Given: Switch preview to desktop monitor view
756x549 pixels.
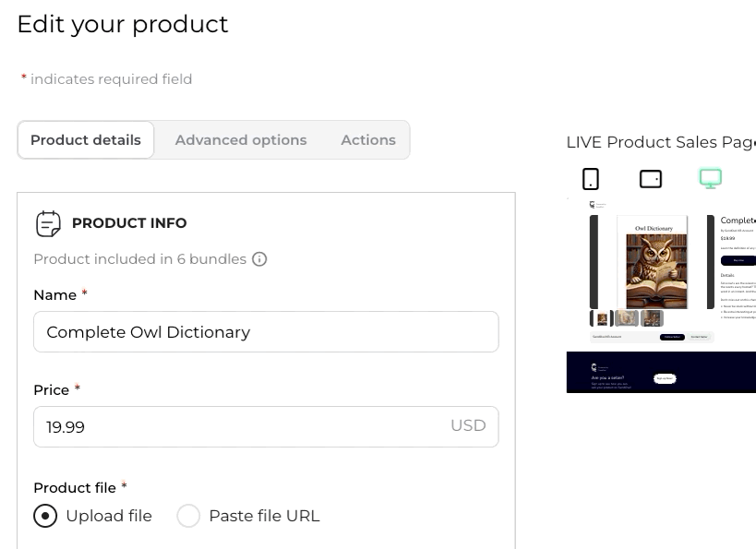Looking at the screenshot, I should (710, 179).
